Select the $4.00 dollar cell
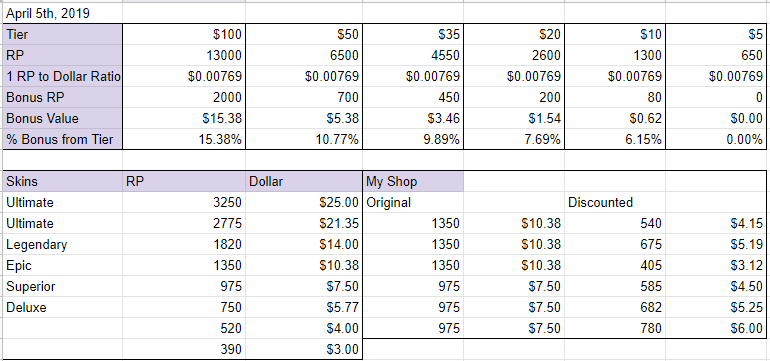The image size is (770, 361). pyautogui.click(x=304, y=329)
